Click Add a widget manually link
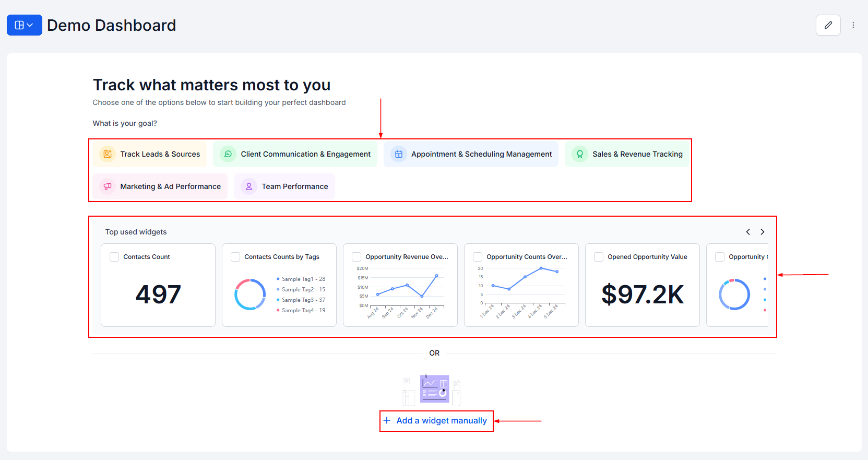 (436, 421)
